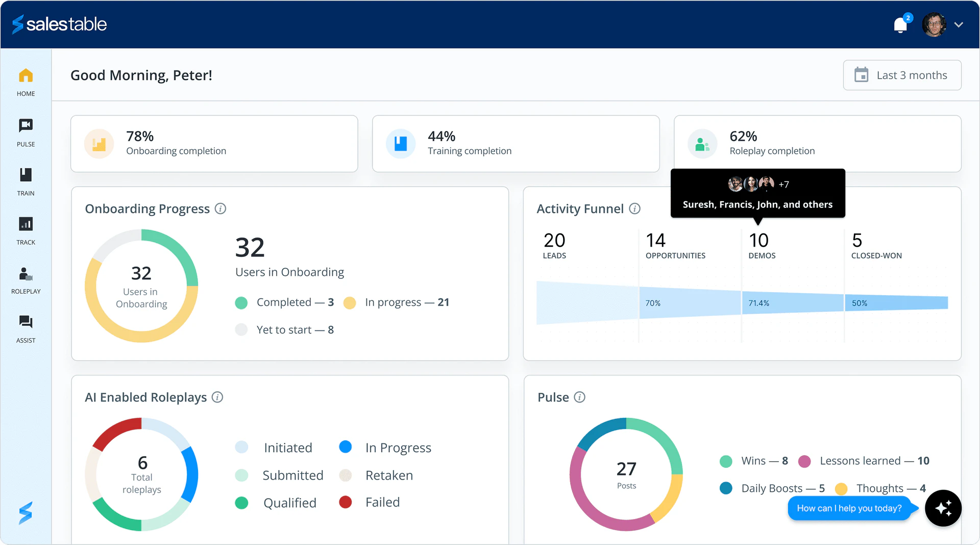
Task: Open the Last 3 months date filter
Action: (x=902, y=75)
